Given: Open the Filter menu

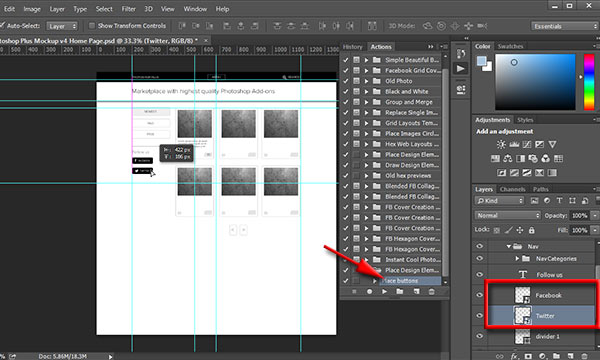Looking at the screenshot, I should click(x=129, y=9).
